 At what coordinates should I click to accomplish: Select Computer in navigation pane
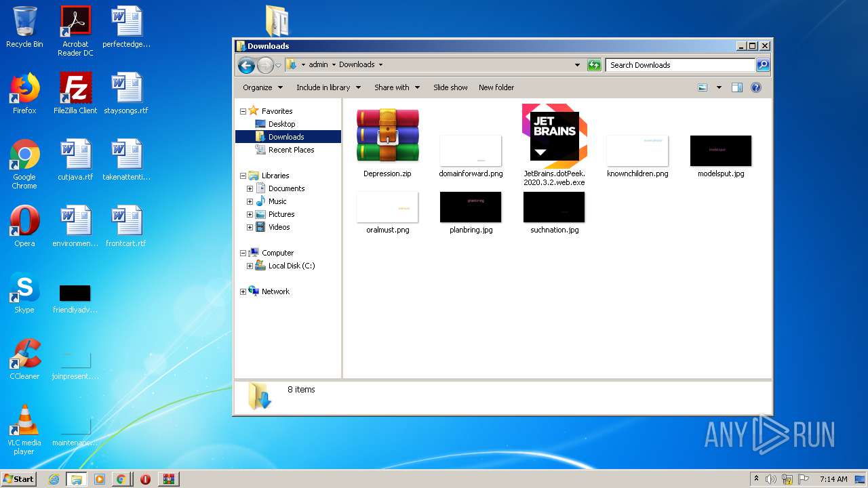tap(277, 253)
